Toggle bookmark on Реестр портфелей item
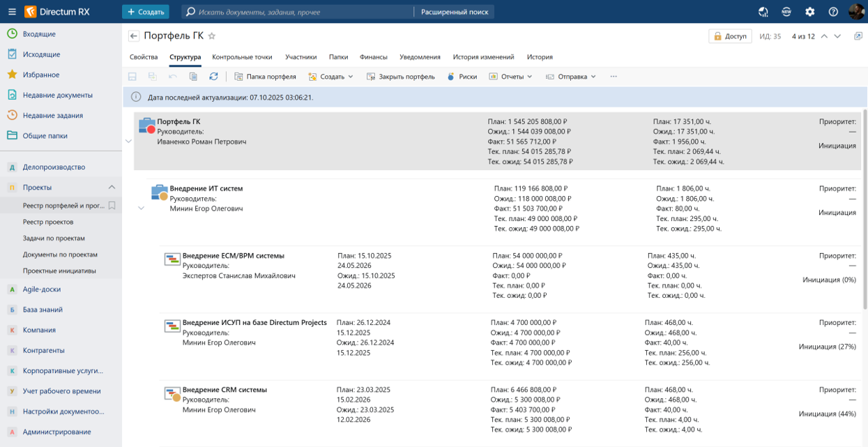The height and width of the screenshot is (447, 868). coord(112,206)
